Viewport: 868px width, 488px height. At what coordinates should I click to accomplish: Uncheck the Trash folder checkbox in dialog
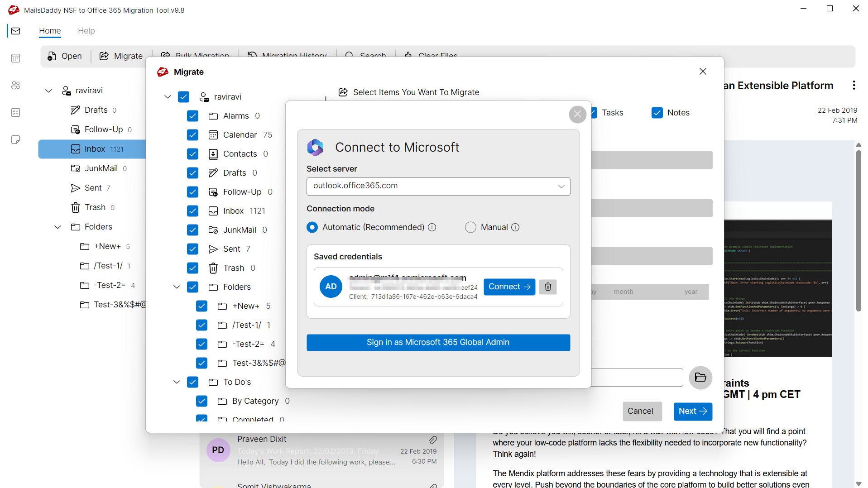[x=192, y=268]
